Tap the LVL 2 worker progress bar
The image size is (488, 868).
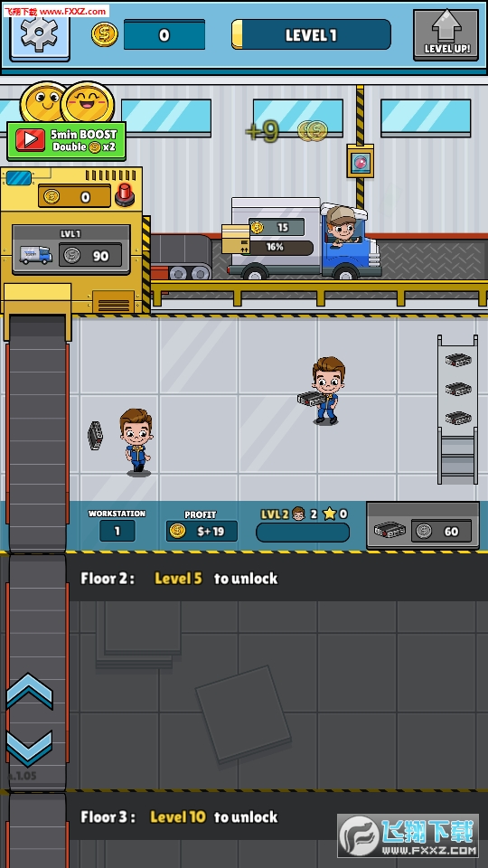(303, 533)
